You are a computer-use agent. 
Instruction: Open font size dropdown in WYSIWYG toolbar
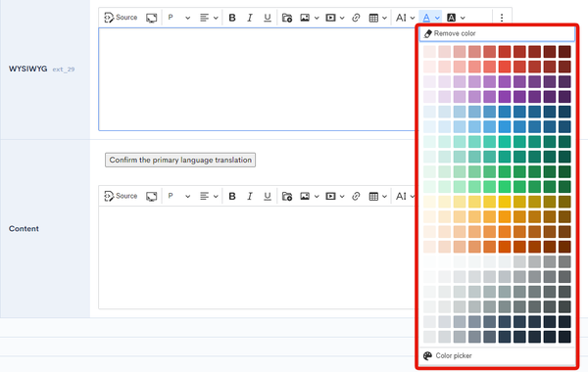(x=405, y=18)
